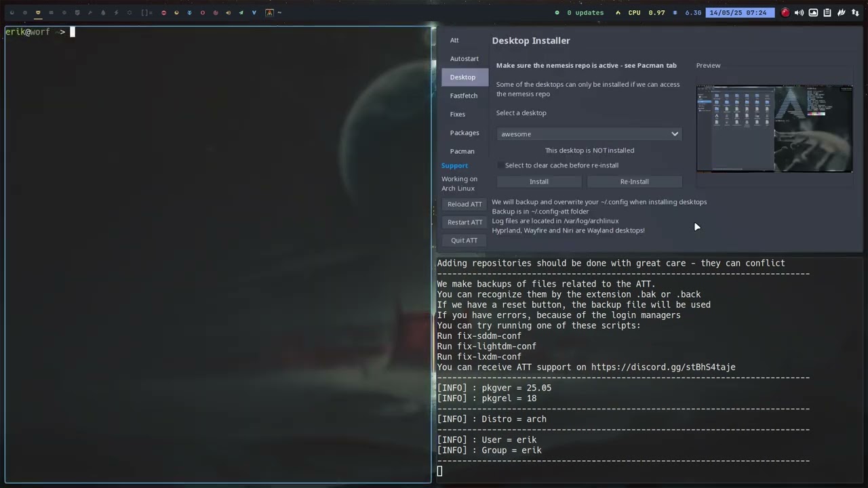
Task: Click the 6.3G memory widget
Action: [x=688, y=12]
